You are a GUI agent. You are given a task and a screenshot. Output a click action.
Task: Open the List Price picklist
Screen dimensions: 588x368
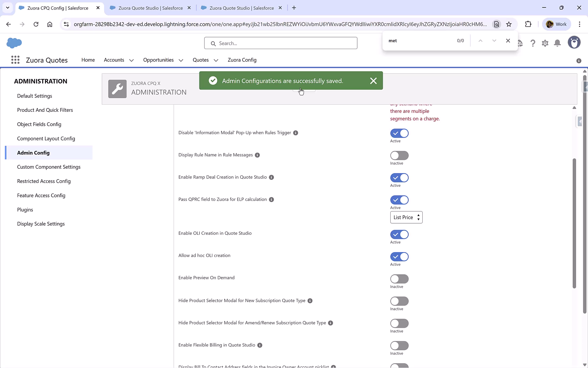pos(406,217)
